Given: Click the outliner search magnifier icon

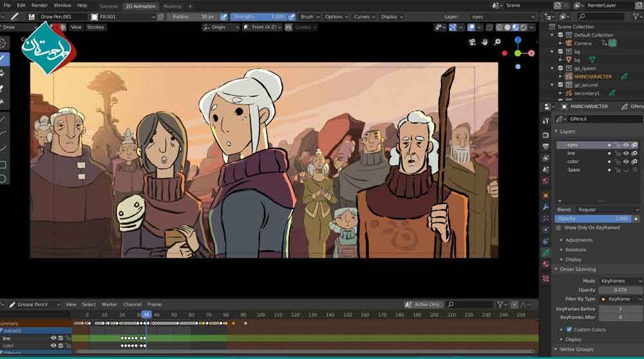Looking at the screenshot, I should (582, 17).
